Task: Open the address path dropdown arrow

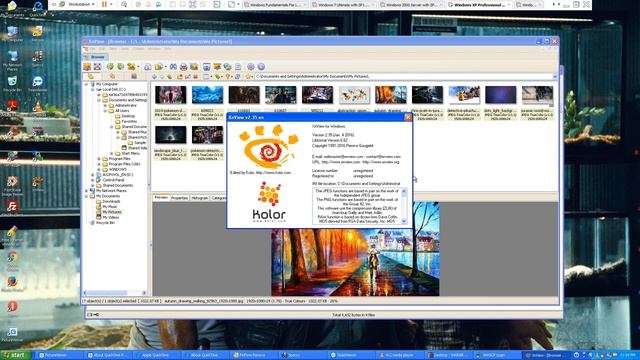Action: pyautogui.click(x=555, y=76)
